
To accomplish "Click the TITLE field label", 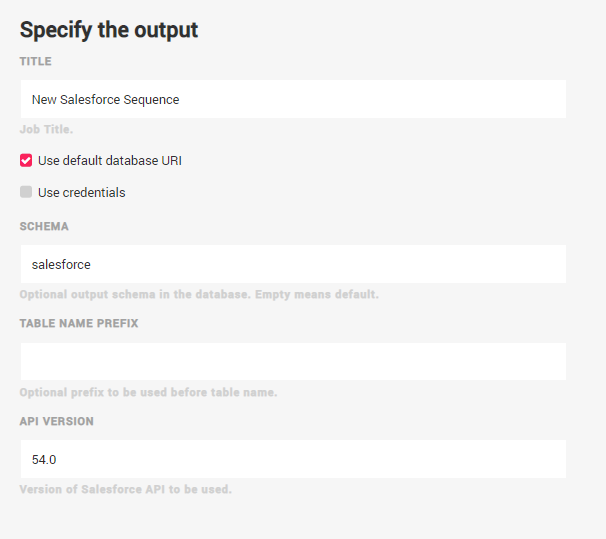I will click(x=35, y=62).
